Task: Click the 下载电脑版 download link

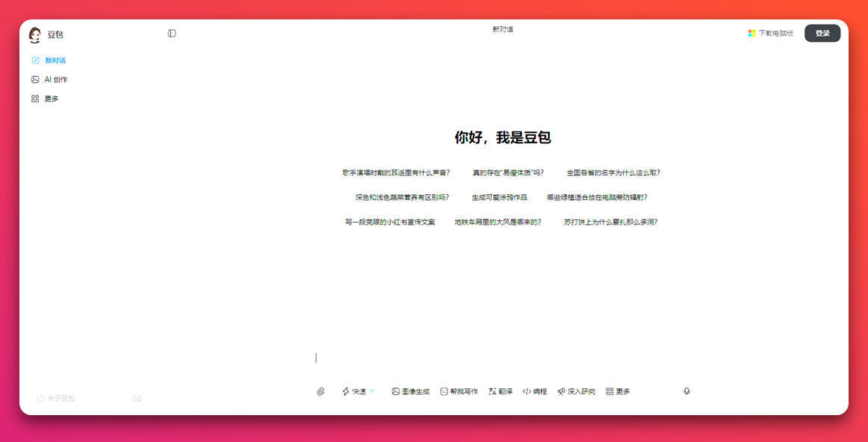Action: (x=770, y=33)
